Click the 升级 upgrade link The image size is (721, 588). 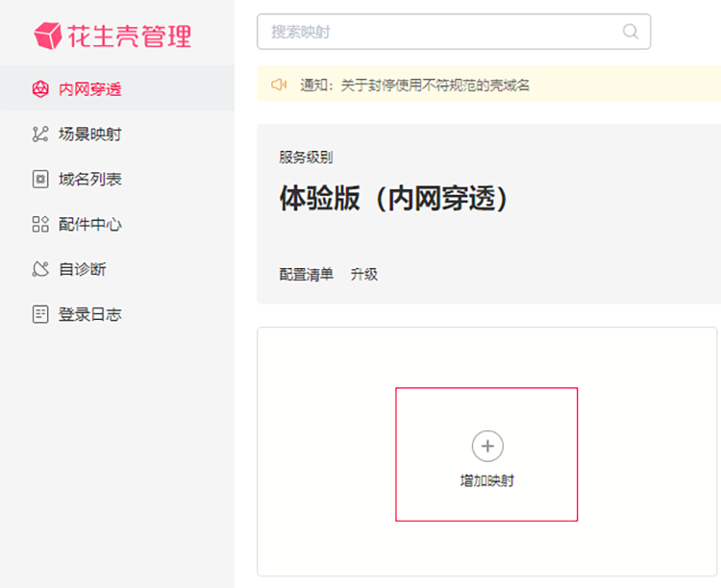pos(364,275)
